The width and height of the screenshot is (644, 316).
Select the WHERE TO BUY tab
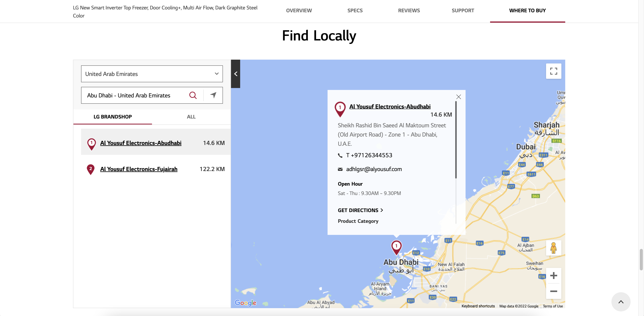pos(527,11)
